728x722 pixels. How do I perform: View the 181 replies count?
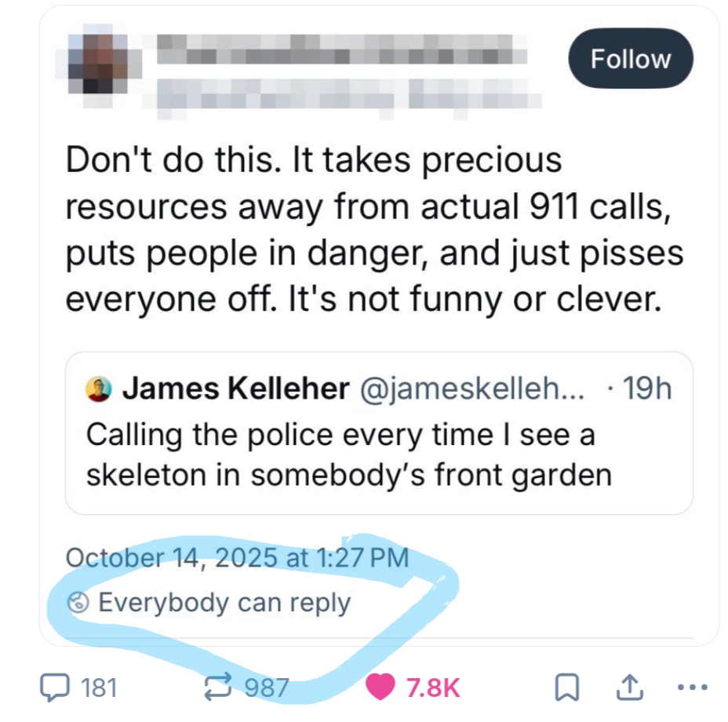(x=99, y=688)
